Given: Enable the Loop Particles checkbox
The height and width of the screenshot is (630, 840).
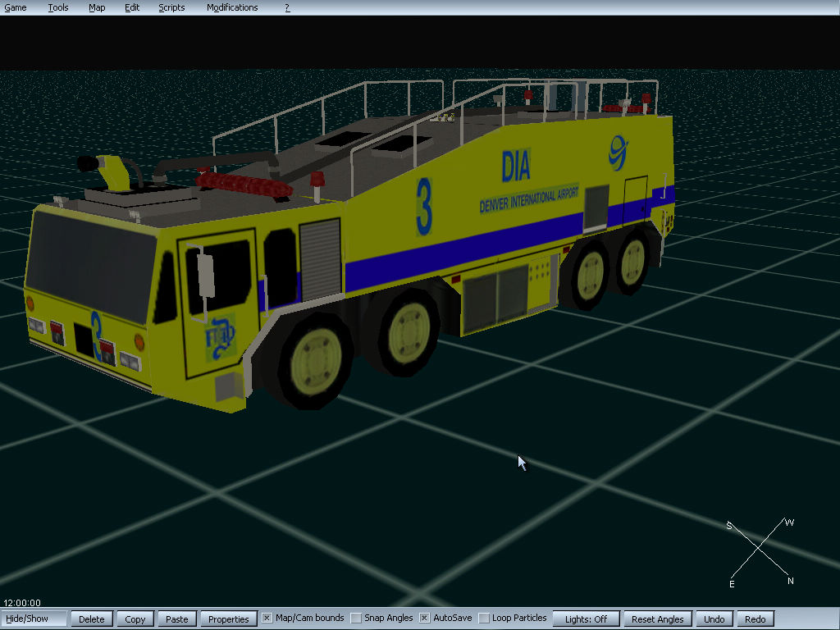Looking at the screenshot, I should pyautogui.click(x=484, y=619).
